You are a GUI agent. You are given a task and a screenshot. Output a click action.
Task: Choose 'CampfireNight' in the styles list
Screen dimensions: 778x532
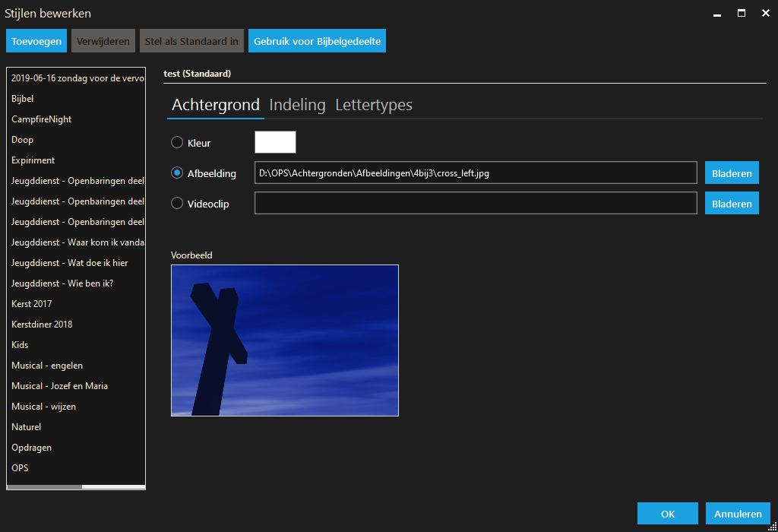tap(76, 119)
